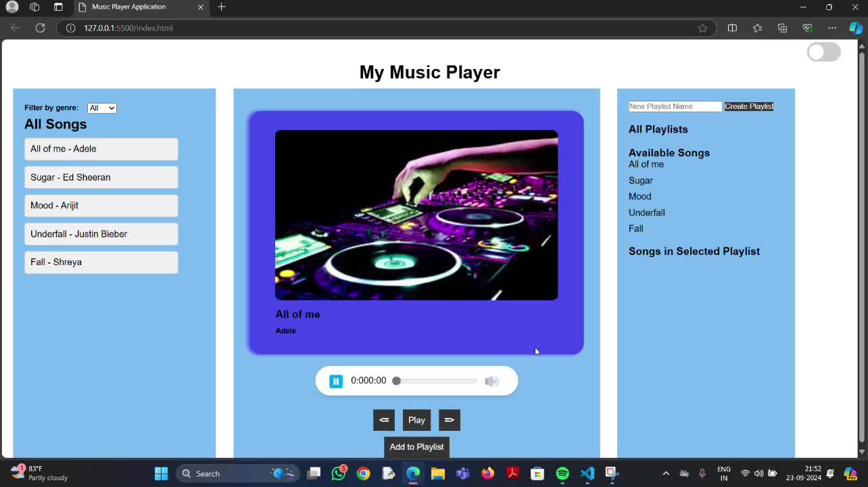Click the site information icon in address bar
The image size is (868, 487).
tap(70, 28)
